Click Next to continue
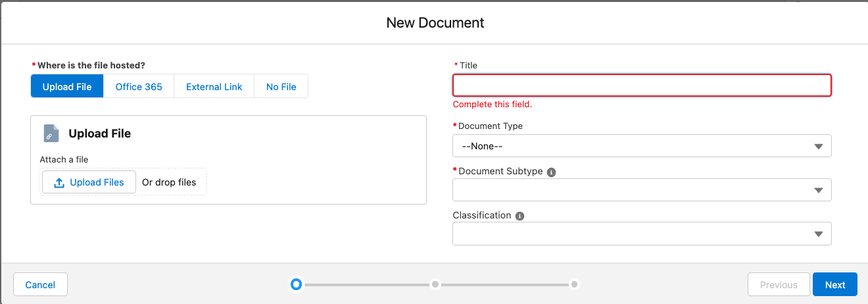Image resolution: width=868 pixels, height=304 pixels. (834, 284)
